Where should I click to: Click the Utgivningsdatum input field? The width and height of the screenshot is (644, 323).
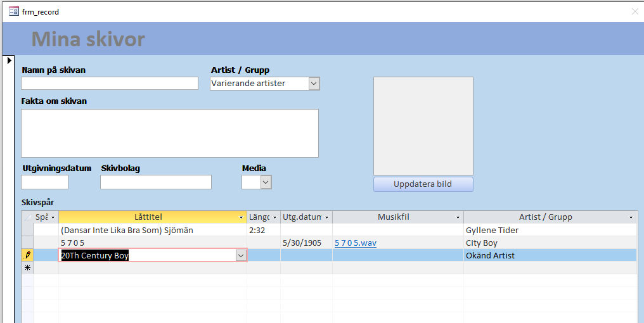(45, 182)
